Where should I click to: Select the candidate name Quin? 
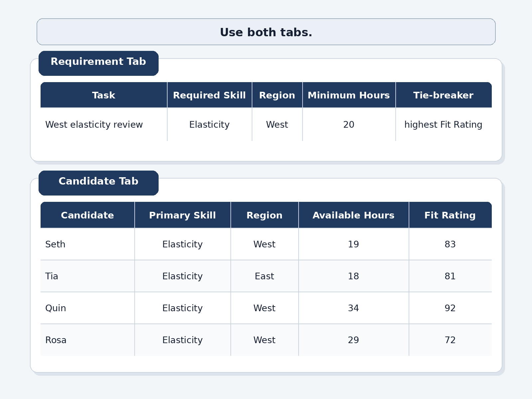(56, 308)
